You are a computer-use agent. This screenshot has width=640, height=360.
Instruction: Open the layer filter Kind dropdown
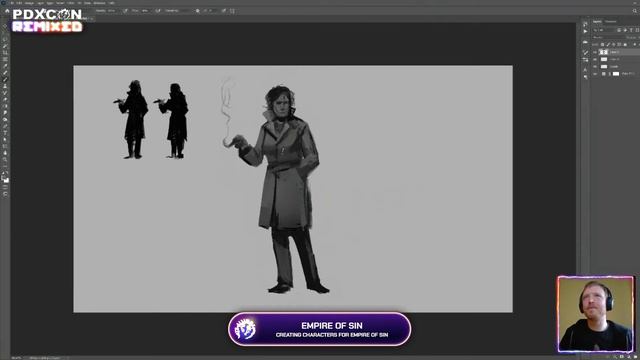(604, 30)
